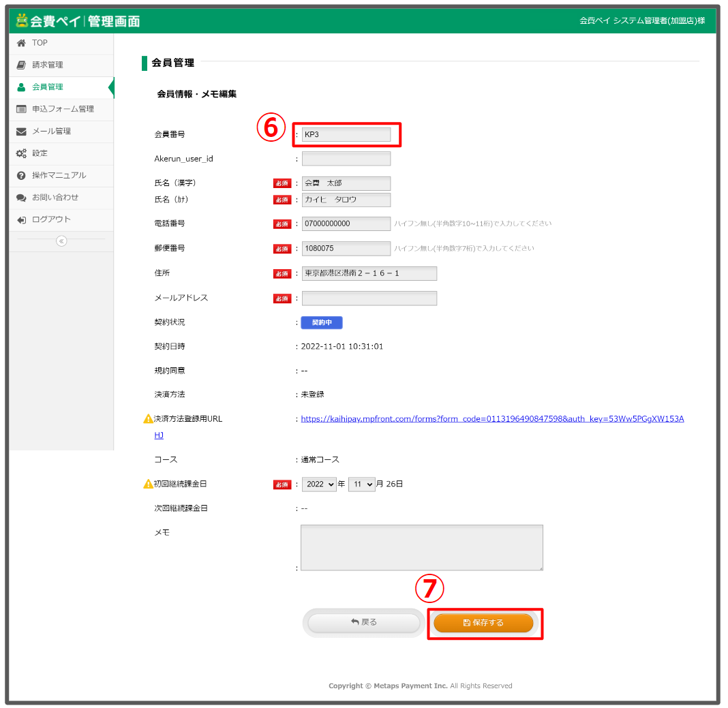Click the question mark icon for 操作マニュアル
728x708 pixels.
(x=21, y=175)
